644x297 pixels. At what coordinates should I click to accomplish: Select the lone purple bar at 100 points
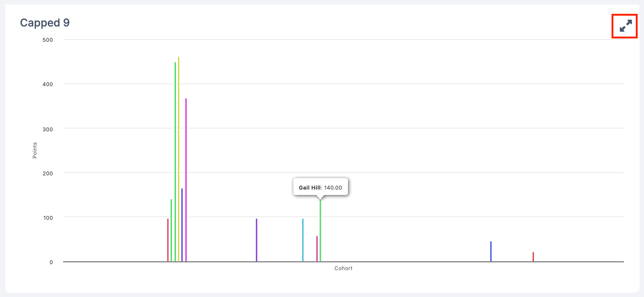click(257, 241)
